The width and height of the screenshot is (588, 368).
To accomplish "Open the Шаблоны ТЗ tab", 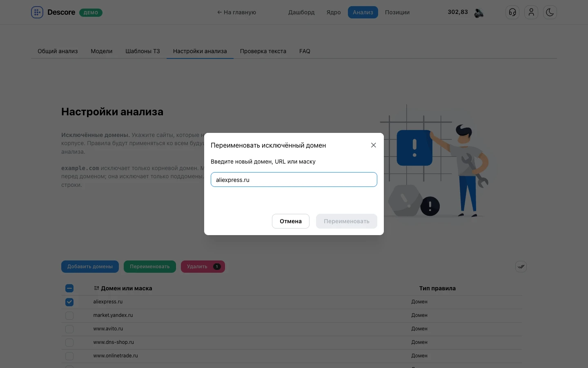I will [x=143, y=51].
